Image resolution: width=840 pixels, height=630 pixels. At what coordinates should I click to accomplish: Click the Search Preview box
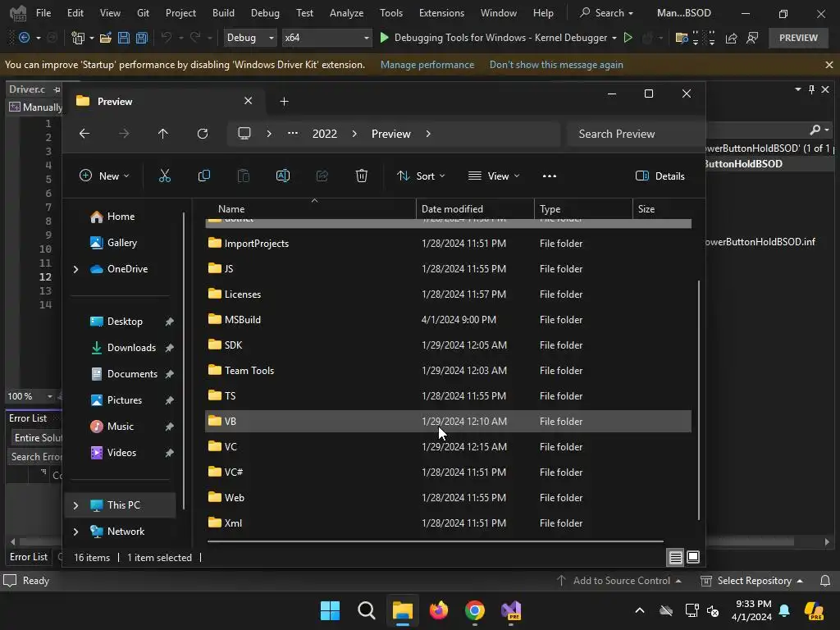point(636,134)
